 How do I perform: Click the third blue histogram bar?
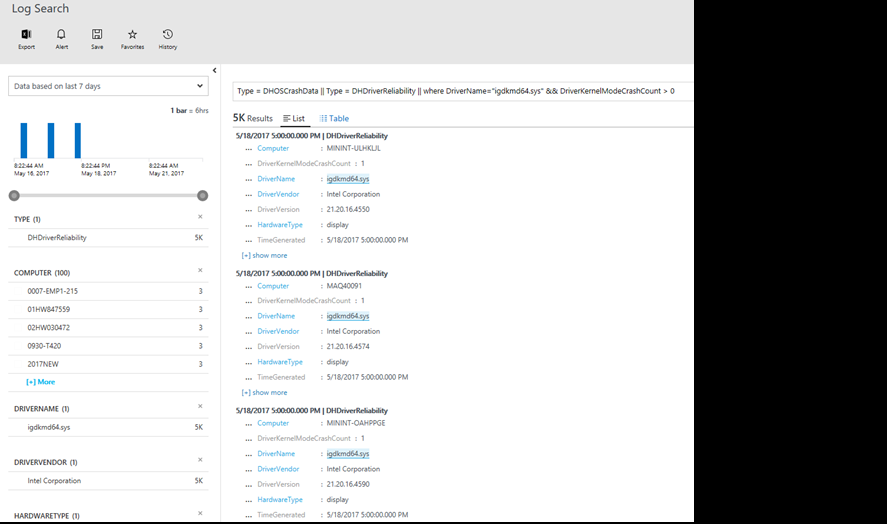point(77,140)
